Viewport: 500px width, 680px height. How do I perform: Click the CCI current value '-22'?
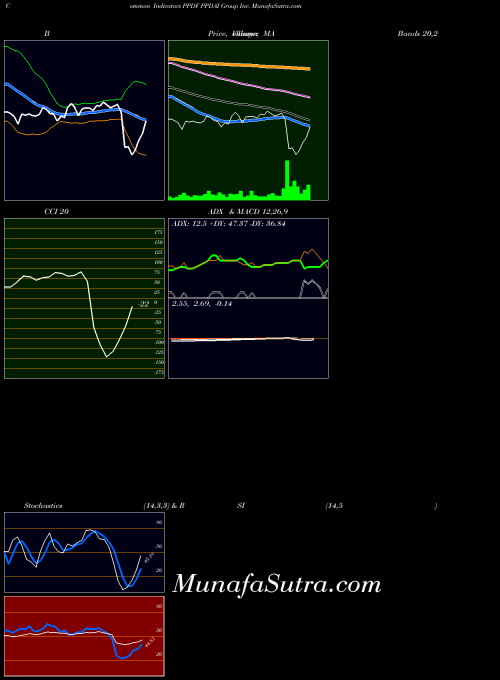pyautogui.click(x=144, y=304)
